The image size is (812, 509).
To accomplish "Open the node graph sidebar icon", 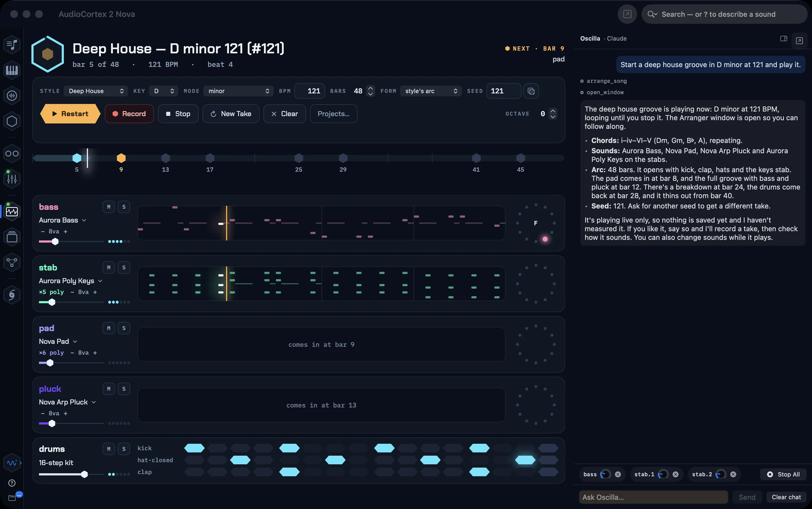I will (12, 262).
